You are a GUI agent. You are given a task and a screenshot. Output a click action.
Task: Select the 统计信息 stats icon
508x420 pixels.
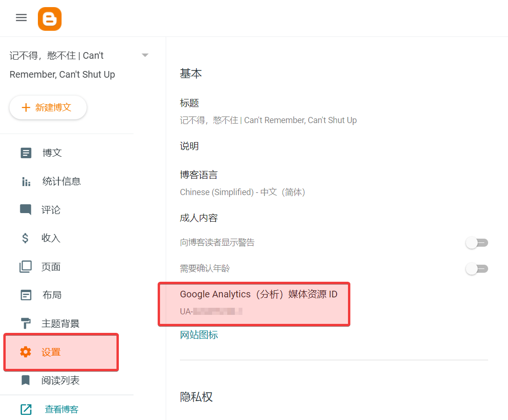[26, 181]
